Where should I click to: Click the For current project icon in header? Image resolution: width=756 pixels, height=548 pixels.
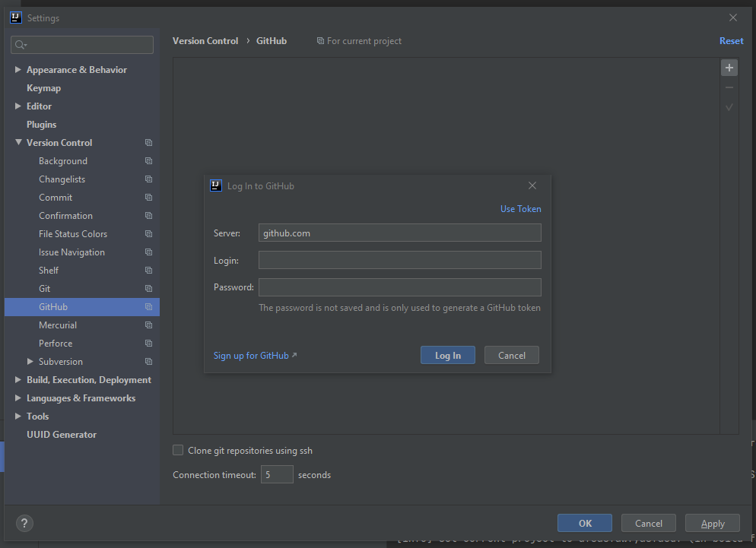click(320, 41)
